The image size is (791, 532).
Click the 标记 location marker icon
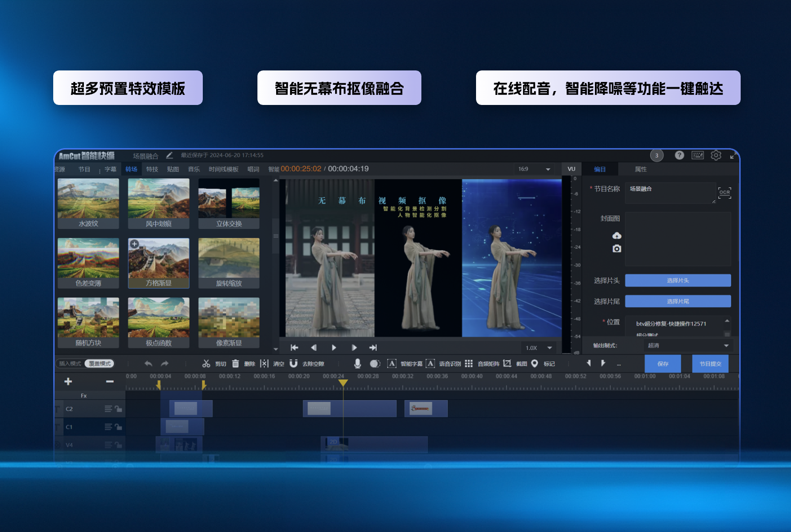coord(535,364)
